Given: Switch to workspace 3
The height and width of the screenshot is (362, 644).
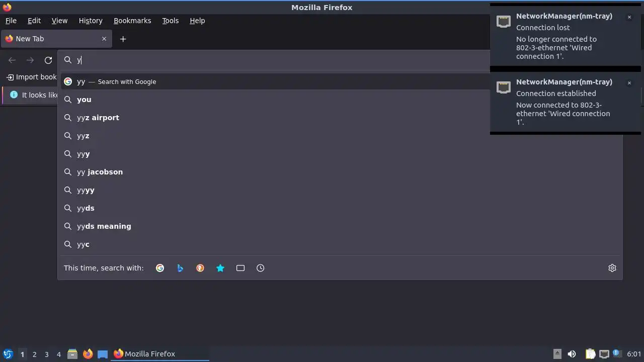Looking at the screenshot, I should pos(46,354).
